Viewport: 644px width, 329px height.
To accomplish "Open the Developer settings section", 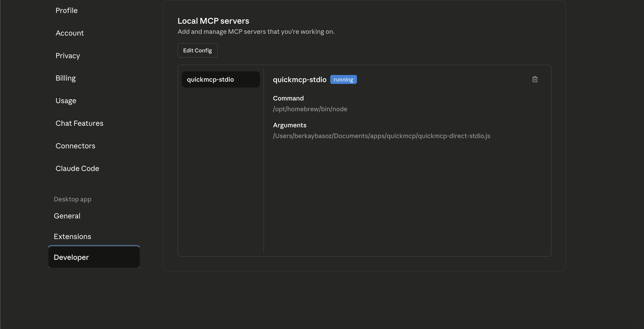I will [x=71, y=257].
